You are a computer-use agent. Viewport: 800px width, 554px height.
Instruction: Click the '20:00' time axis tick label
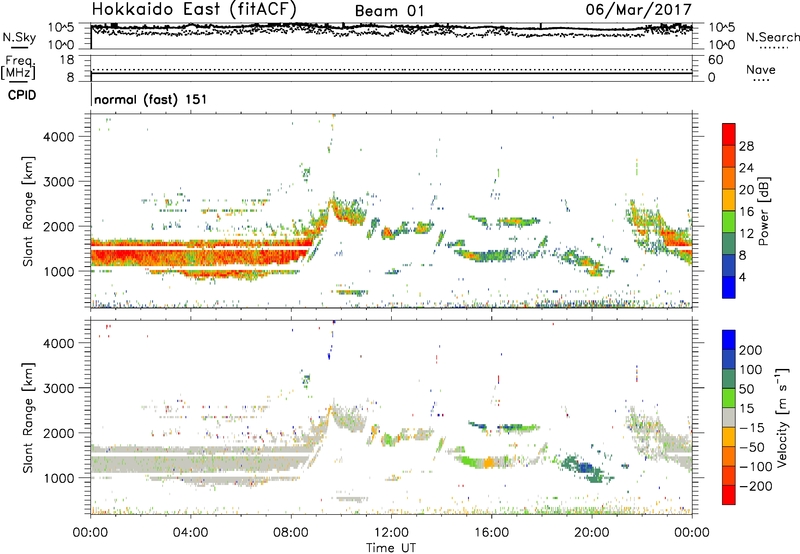591,533
